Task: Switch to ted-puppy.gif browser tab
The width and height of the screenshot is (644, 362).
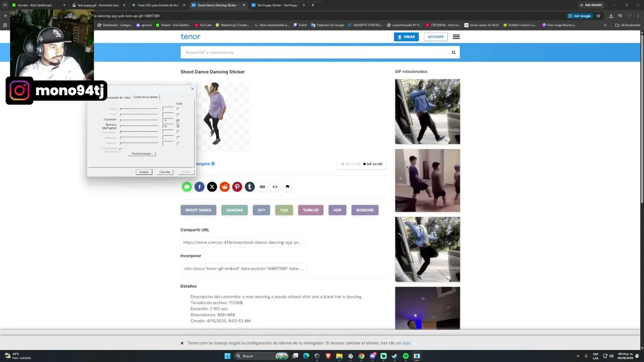Action: 98,5
